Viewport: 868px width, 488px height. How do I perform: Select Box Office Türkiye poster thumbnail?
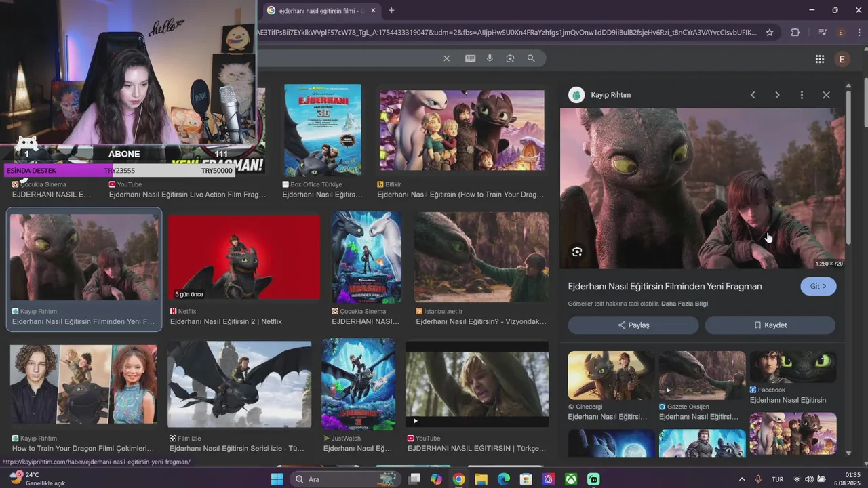click(323, 130)
